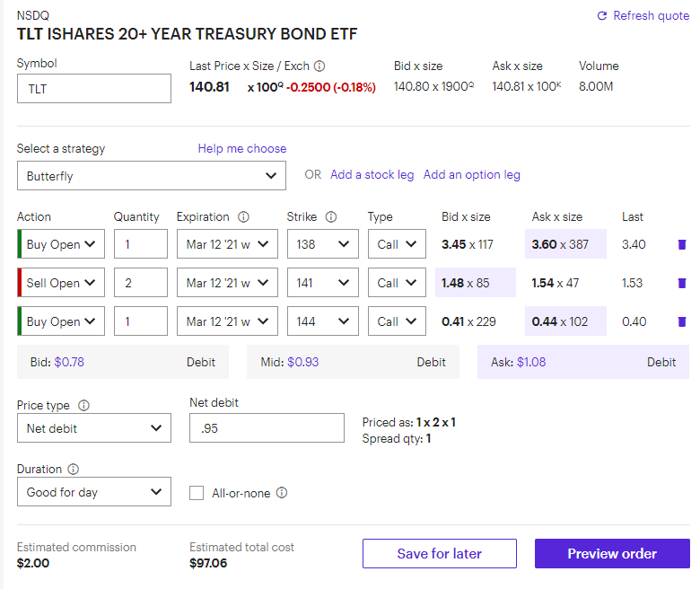This screenshot has height=589, width=700.
Task: Show info about Strike
Action: [x=331, y=217]
